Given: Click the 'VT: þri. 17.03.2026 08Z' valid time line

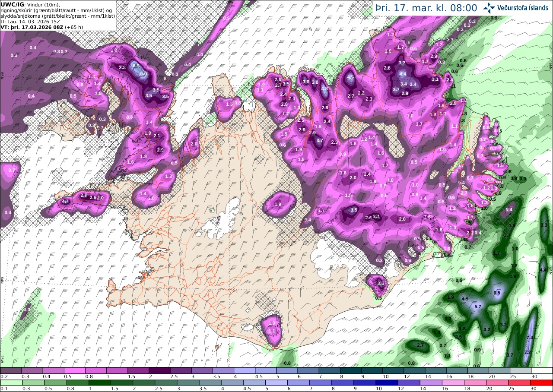Looking at the screenshot, I should click(32, 27).
